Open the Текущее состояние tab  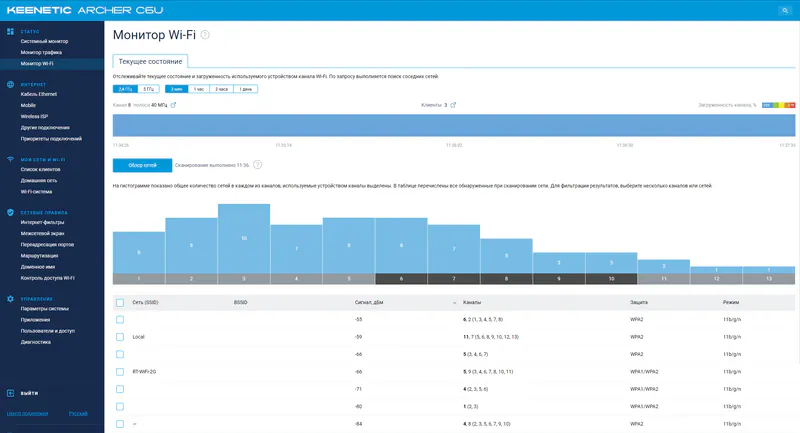(151, 61)
